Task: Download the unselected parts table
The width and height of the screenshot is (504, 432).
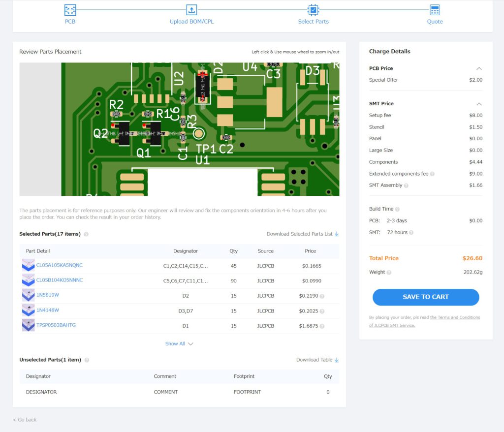Action: 317,360
